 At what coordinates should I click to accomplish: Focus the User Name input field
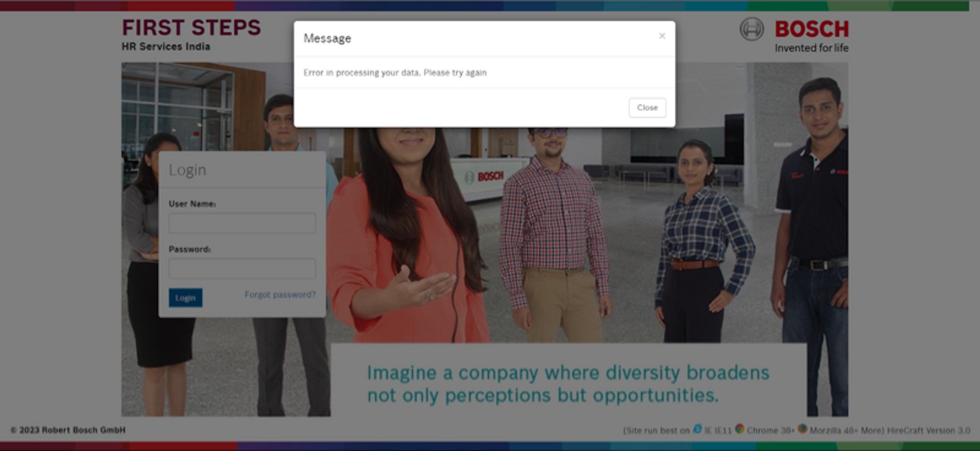(x=242, y=223)
